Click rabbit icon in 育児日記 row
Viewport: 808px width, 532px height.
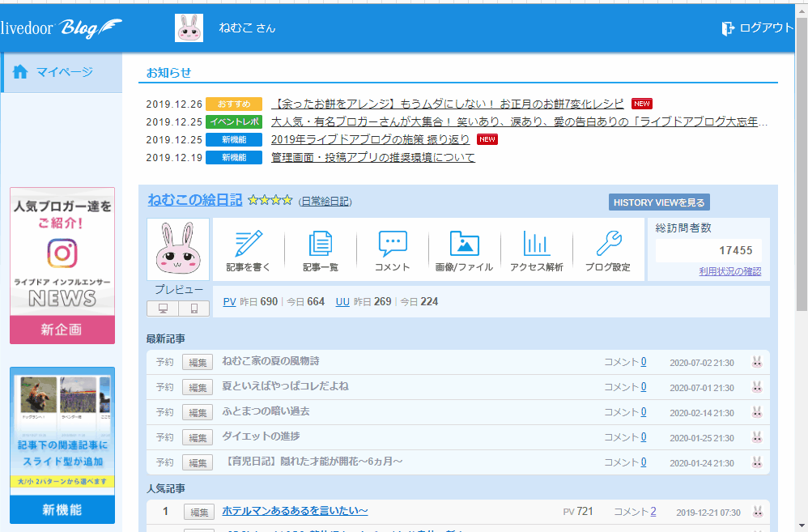tap(757, 462)
